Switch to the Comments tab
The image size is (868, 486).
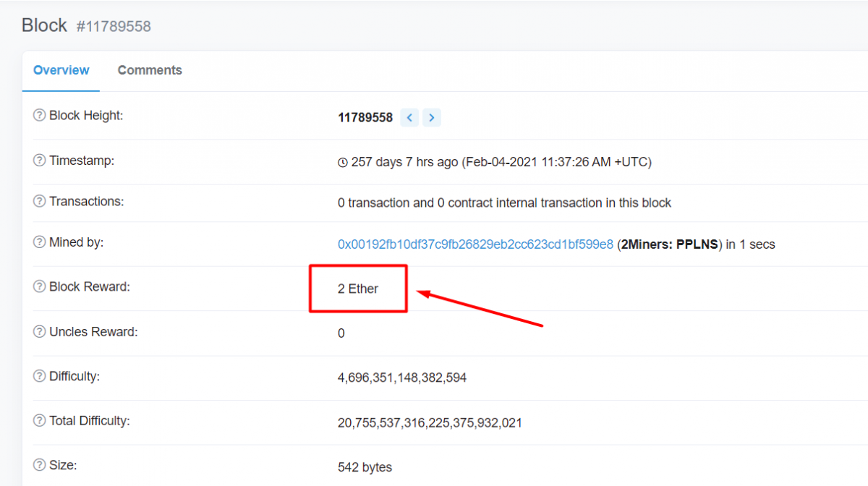pyautogui.click(x=150, y=70)
